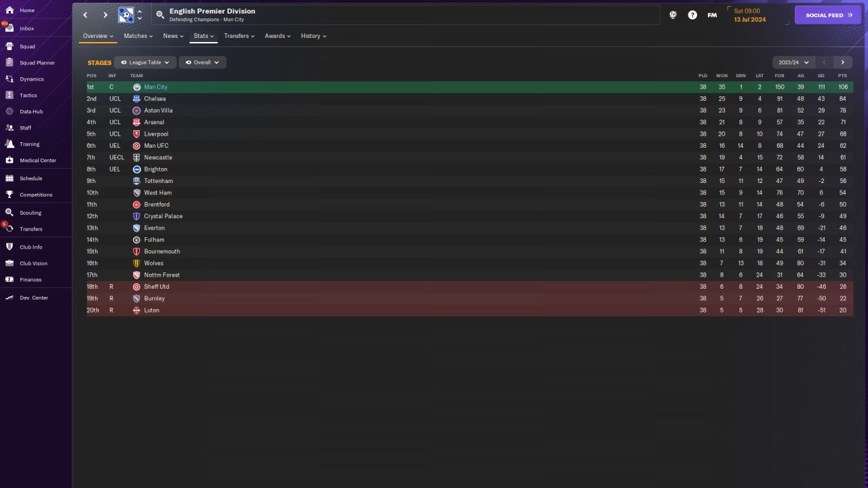This screenshot has width=868, height=488.
Task: Open the FM menu logo
Action: pos(712,15)
